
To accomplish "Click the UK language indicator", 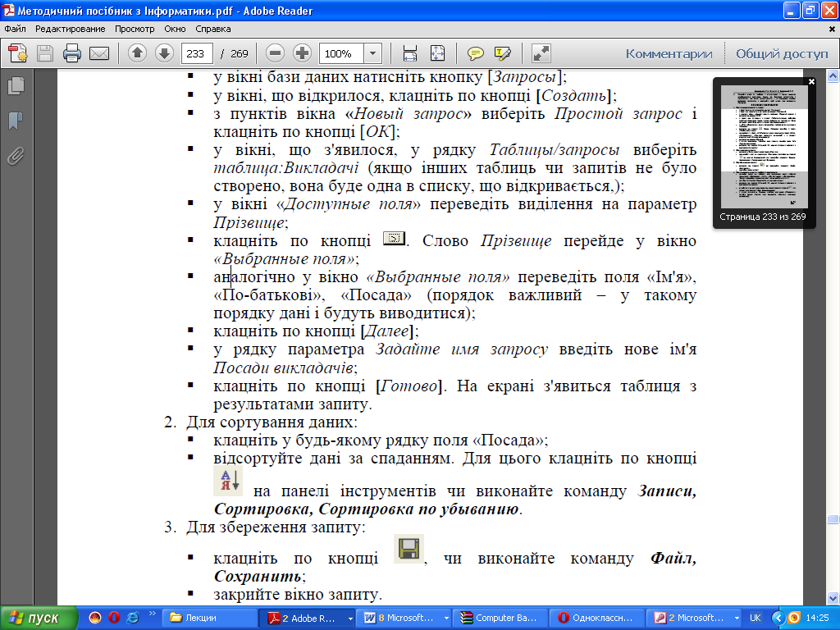I will coord(755,618).
